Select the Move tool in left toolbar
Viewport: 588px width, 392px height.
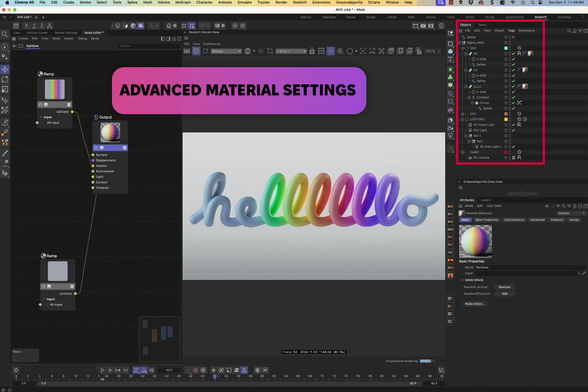click(x=5, y=69)
